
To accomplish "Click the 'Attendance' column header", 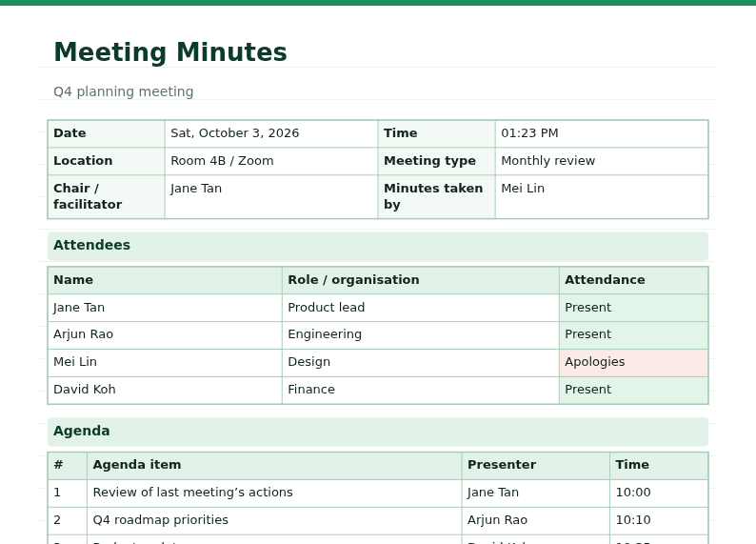I will click(x=633, y=280).
